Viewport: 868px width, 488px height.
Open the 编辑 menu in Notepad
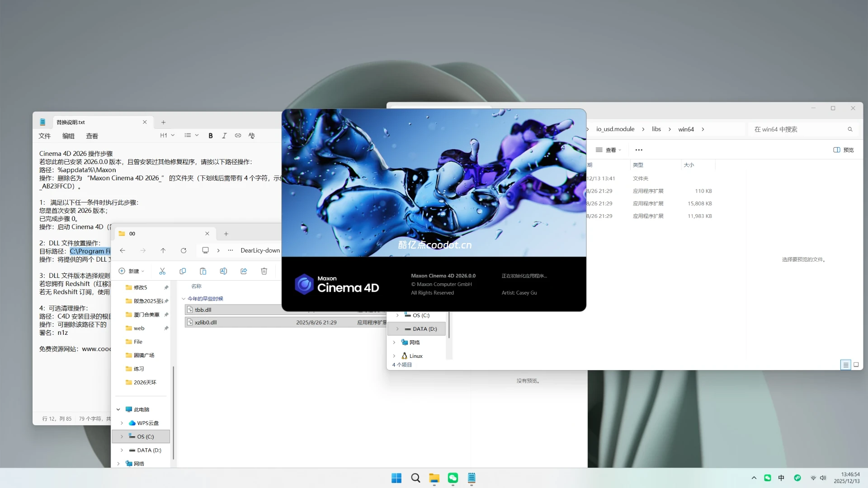click(x=68, y=136)
